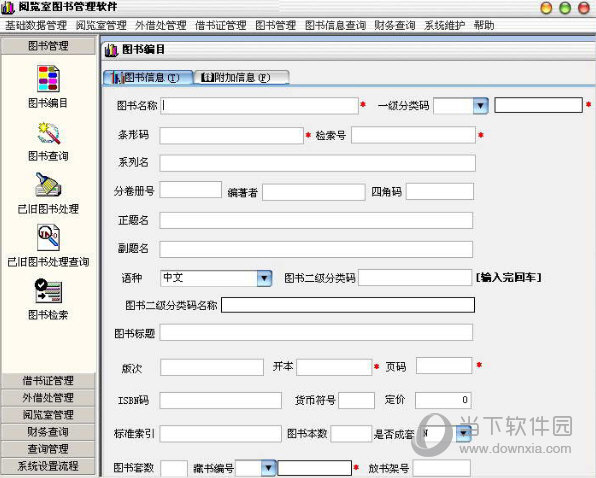Focus the 版次 input field
Screen dimensions: 596x478
pos(212,367)
